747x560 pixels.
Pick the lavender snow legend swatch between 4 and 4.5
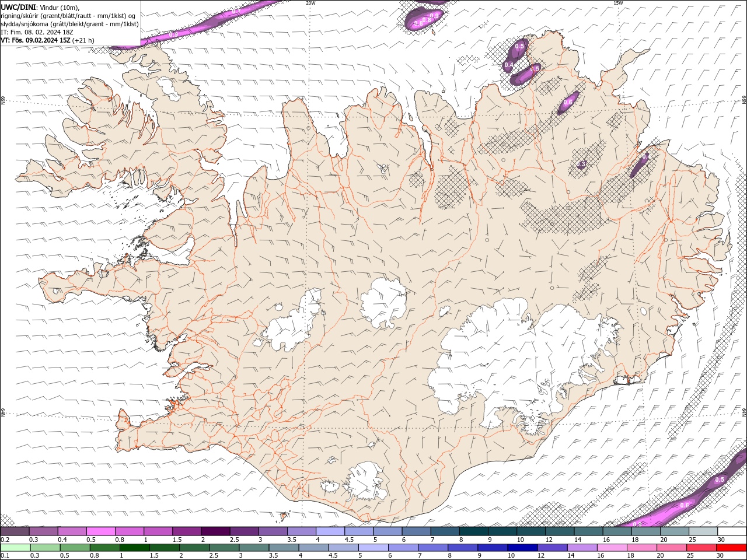330,531
